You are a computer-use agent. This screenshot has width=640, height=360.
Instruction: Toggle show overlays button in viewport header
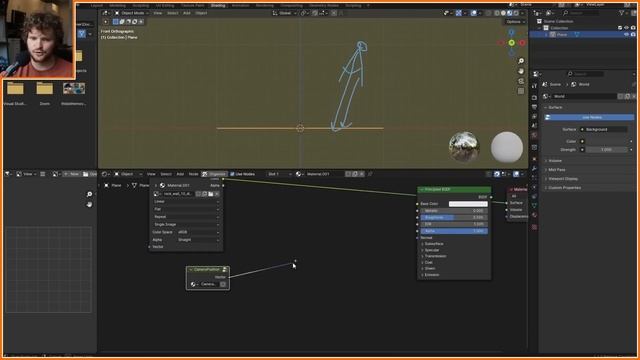[473, 13]
